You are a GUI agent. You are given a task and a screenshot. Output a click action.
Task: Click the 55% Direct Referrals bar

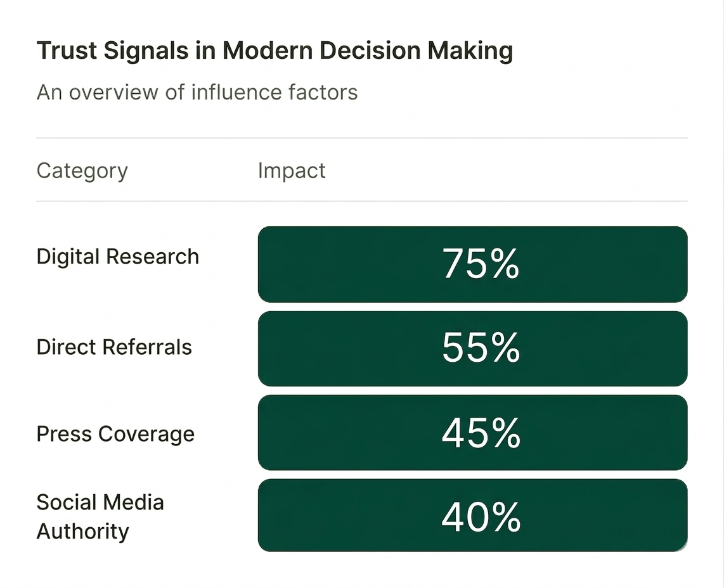[x=472, y=348]
